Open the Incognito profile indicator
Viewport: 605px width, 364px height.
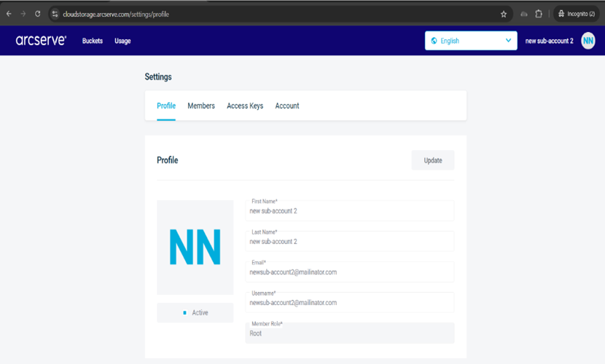(575, 14)
